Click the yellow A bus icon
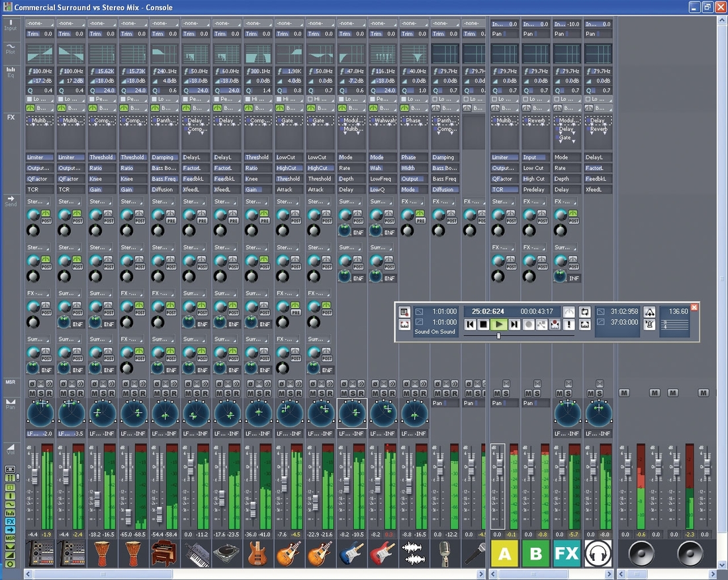This screenshot has height=580, width=728. (505, 553)
